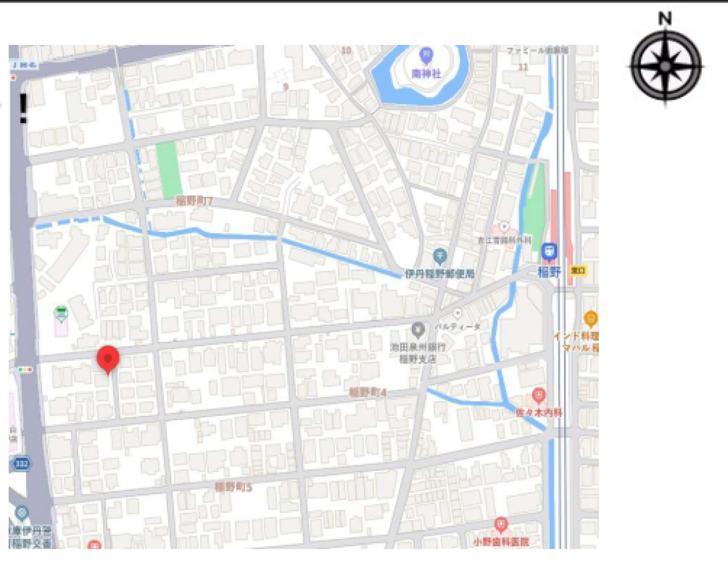The image size is (728, 565).
Task: Click the green bus stop icon
Action: tap(60, 314)
